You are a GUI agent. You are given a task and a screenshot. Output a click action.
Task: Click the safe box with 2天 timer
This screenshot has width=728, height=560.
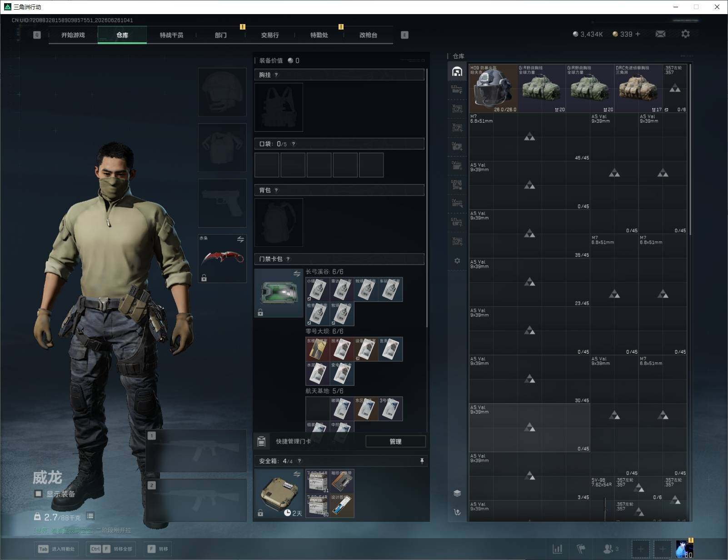point(279,494)
